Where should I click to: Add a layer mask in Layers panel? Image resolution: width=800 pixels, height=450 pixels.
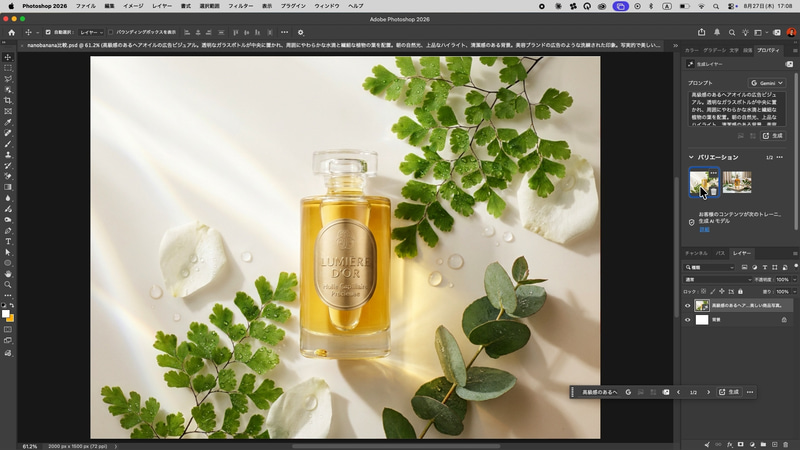(x=741, y=445)
